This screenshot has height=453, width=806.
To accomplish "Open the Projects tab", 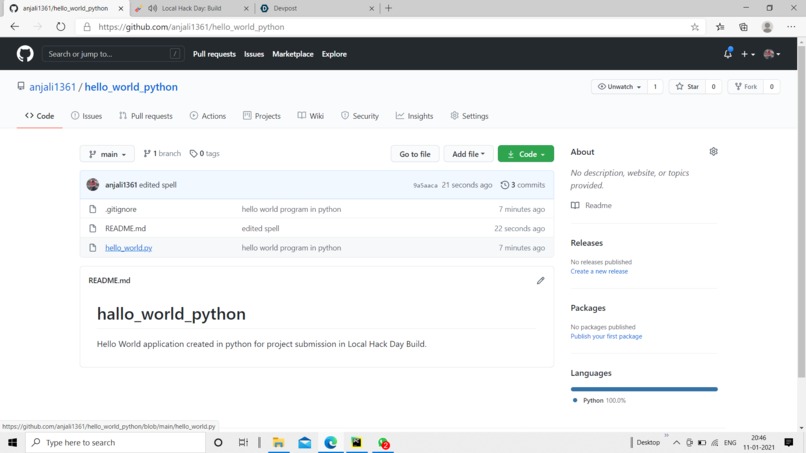I will click(x=262, y=116).
